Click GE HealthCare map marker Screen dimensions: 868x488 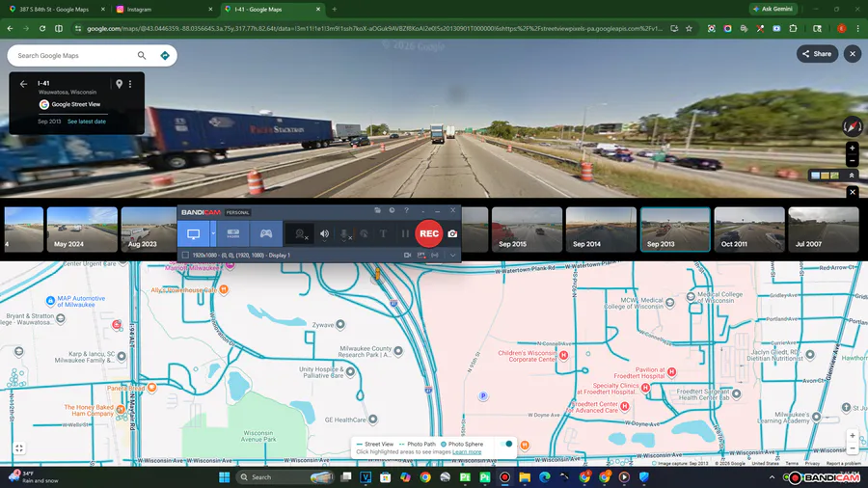pyautogui.click(x=373, y=420)
